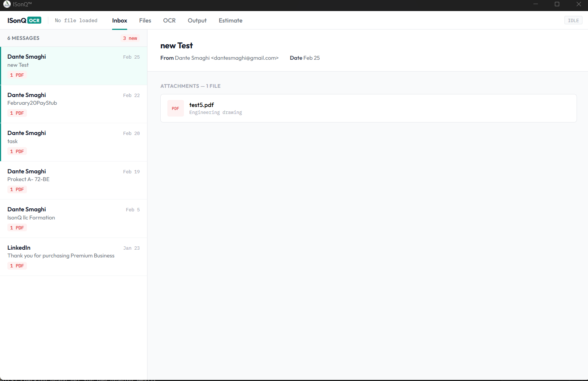Click the Feb 5 date in message list
588x381 pixels.
(x=133, y=210)
